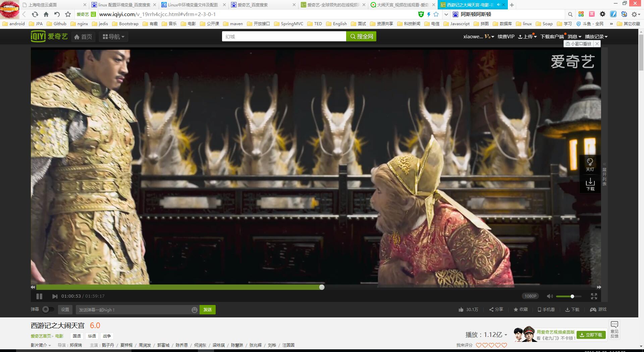Click the 立即下载 green button
Viewport: 644px width, 352px height.
pyautogui.click(x=591, y=335)
